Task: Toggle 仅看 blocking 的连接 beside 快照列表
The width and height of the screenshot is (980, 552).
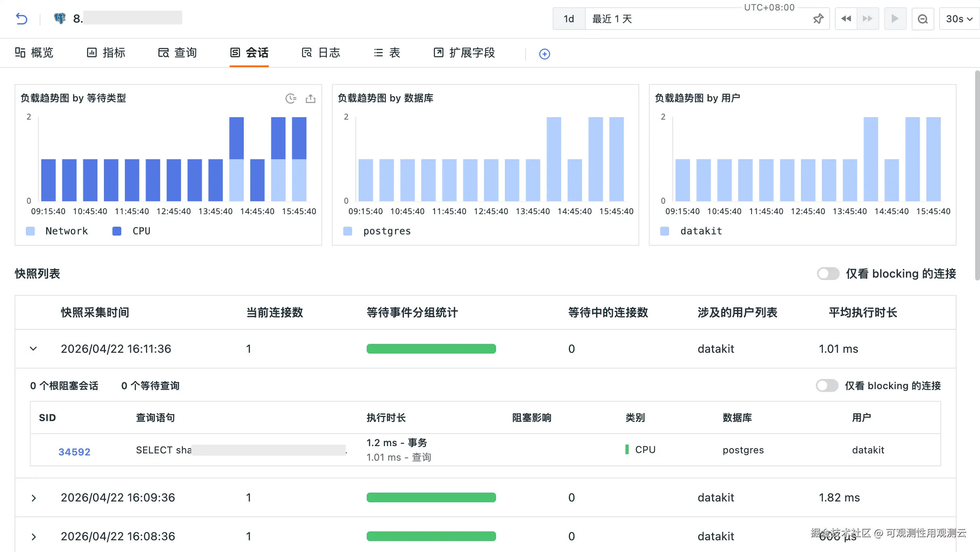Action: point(828,274)
